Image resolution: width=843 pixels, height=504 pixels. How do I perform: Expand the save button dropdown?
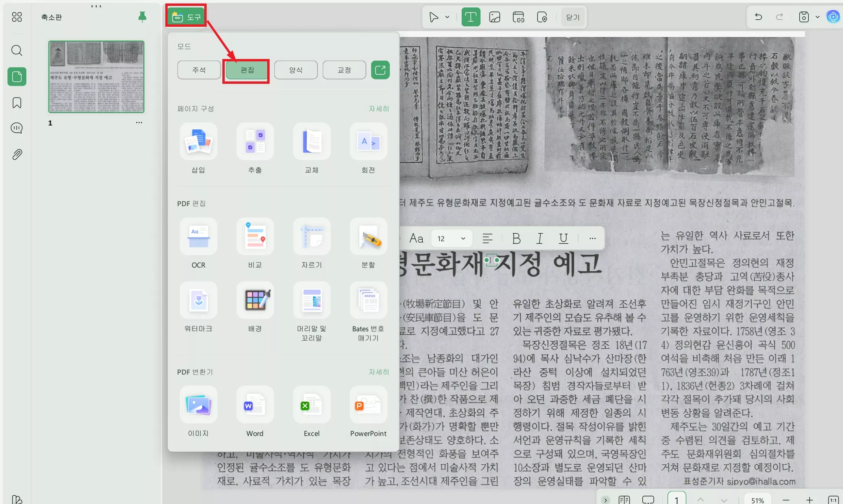[818, 17]
